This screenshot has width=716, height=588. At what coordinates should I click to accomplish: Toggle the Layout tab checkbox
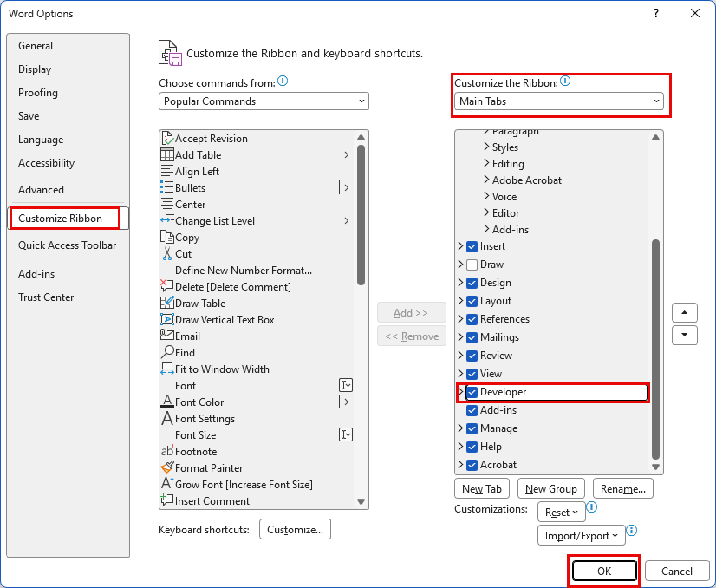[472, 302]
